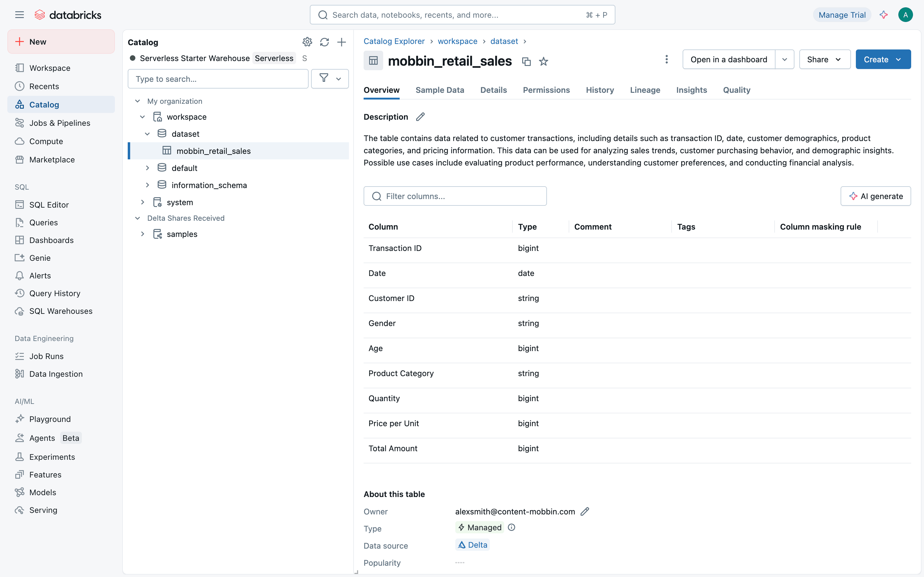924x577 pixels.
Task: Open the kebab more-options menu for the table
Action: [666, 60]
